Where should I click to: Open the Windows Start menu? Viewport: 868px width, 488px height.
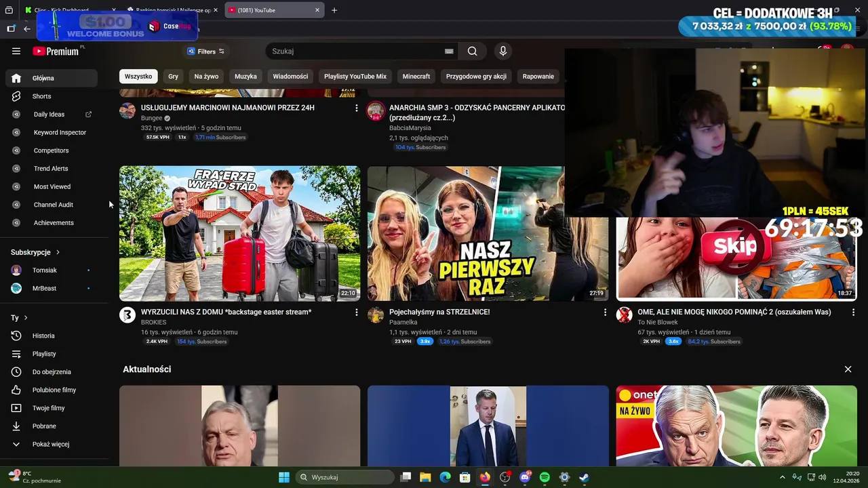click(284, 477)
